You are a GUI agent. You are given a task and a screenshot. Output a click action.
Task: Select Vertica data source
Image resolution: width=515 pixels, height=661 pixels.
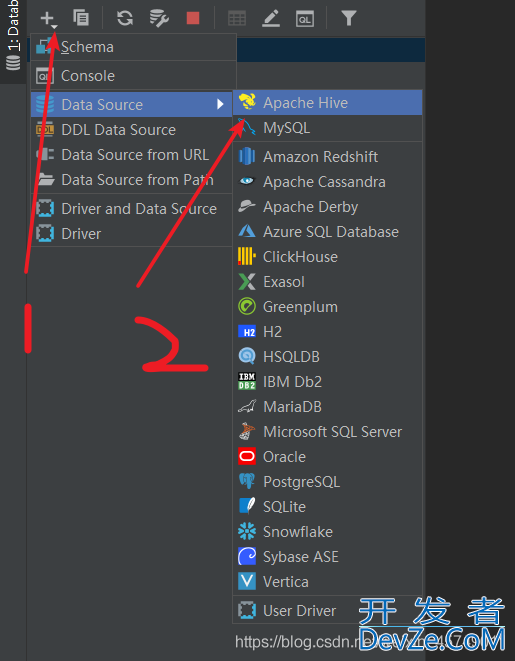[x=327, y=582]
